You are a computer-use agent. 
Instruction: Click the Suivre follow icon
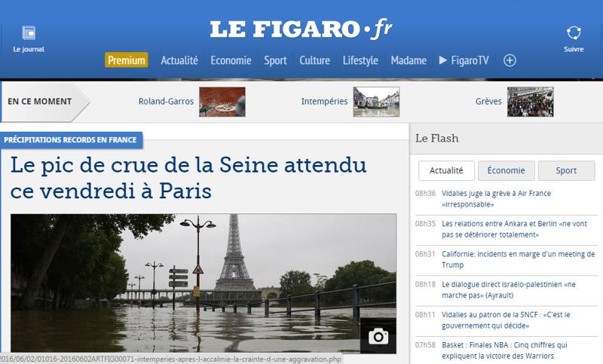click(574, 33)
